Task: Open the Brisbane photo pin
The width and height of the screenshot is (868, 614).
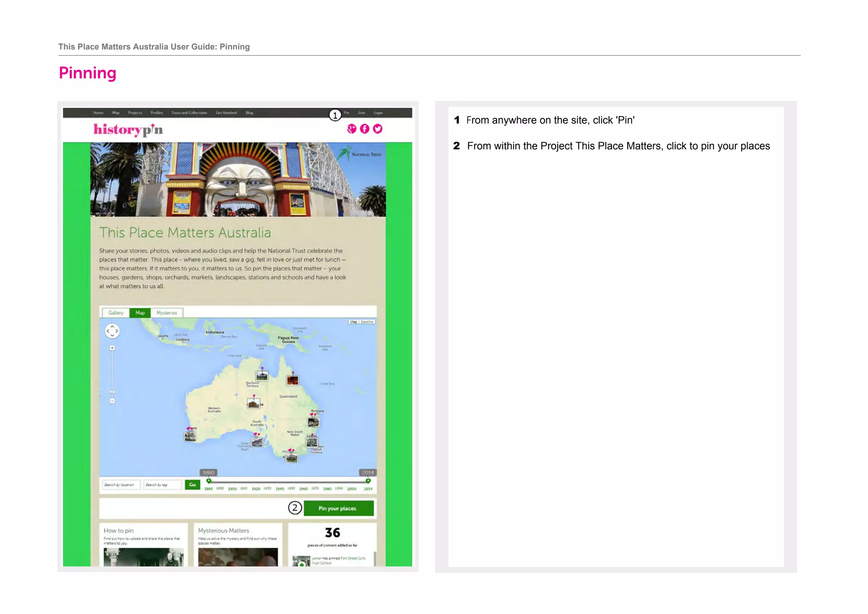Action: tap(313, 422)
